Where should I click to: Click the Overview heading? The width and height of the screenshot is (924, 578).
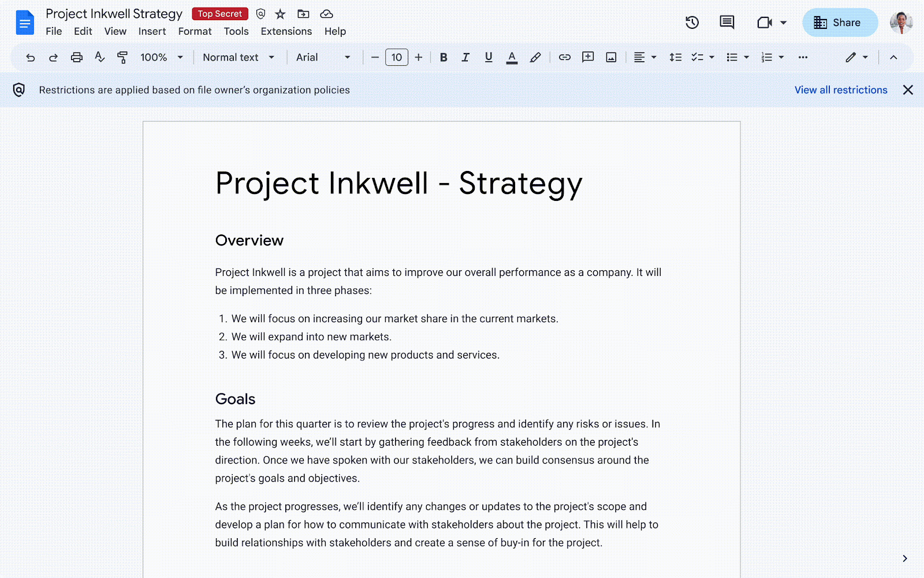point(249,240)
